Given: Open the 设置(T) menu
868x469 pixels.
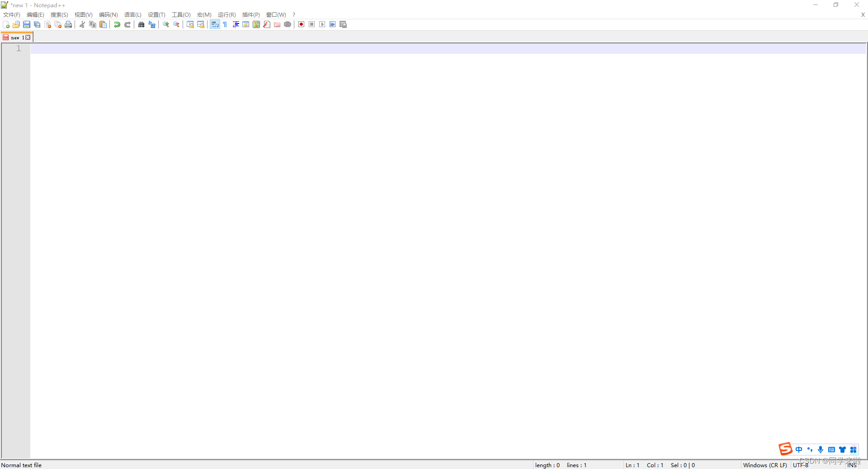Looking at the screenshot, I should (x=156, y=15).
